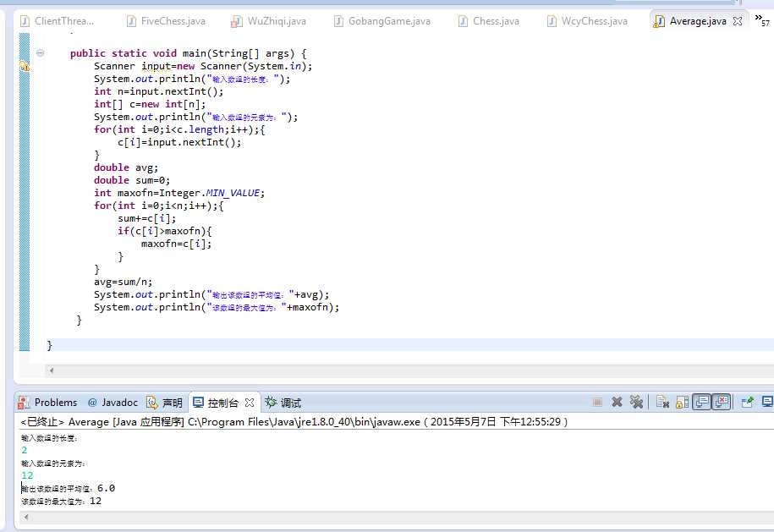Image resolution: width=774 pixels, height=532 pixels.
Task: Open the 声明 declaration view tab
Action: pyautogui.click(x=164, y=403)
